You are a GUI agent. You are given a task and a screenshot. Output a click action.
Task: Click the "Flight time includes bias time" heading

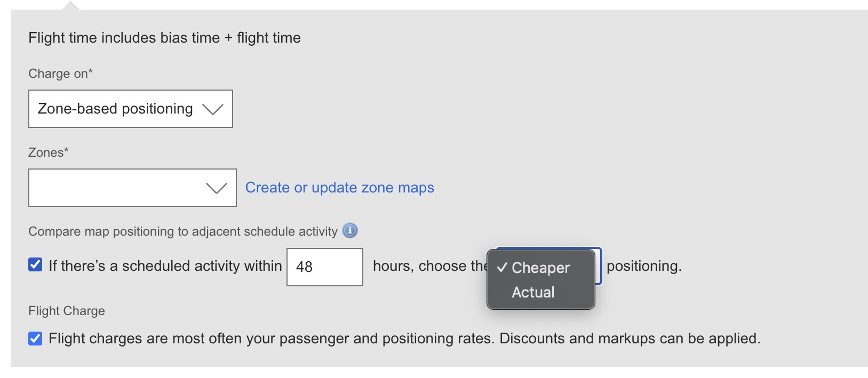[x=164, y=38]
